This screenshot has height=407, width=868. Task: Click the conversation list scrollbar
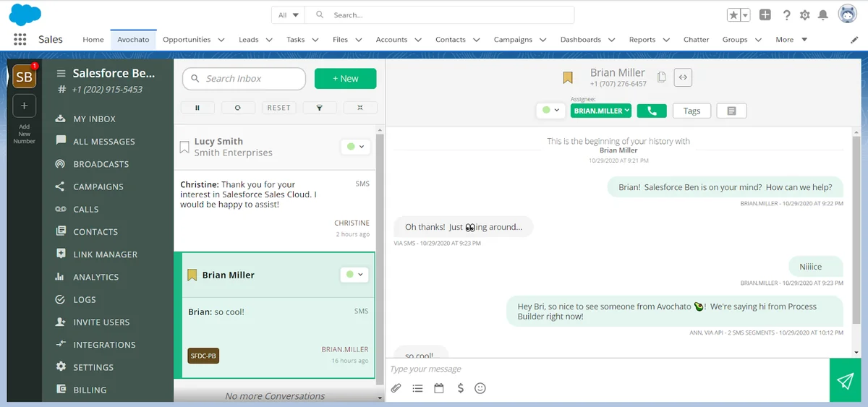tap(380, 260)
